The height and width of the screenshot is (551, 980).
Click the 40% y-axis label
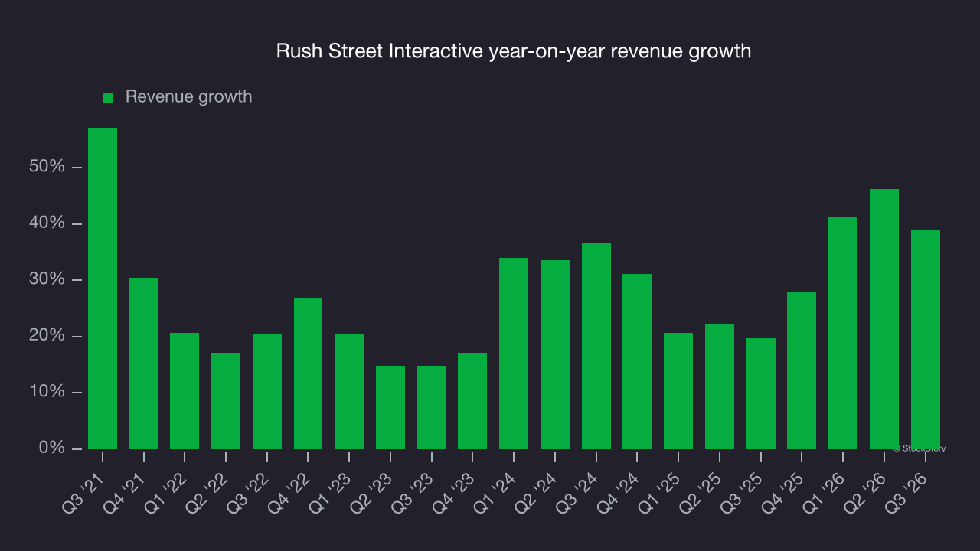pos(47,223)
